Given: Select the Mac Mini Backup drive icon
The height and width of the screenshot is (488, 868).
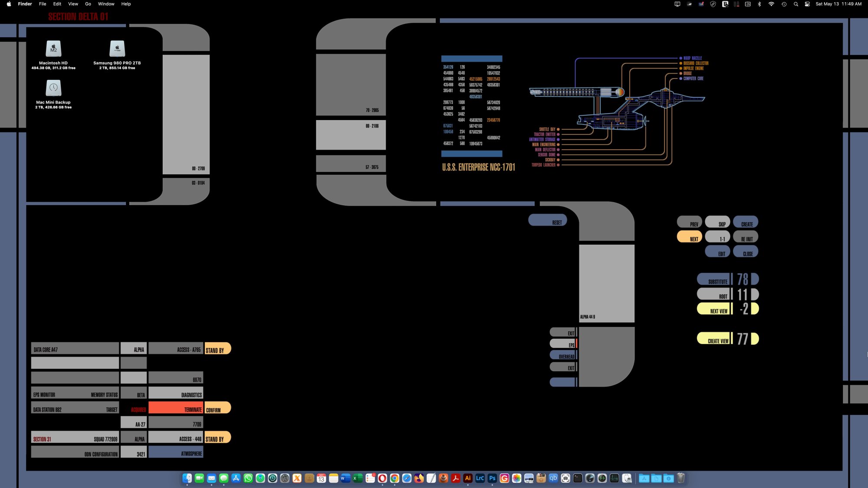Looking at the screenshot, I should pos(53,88).
